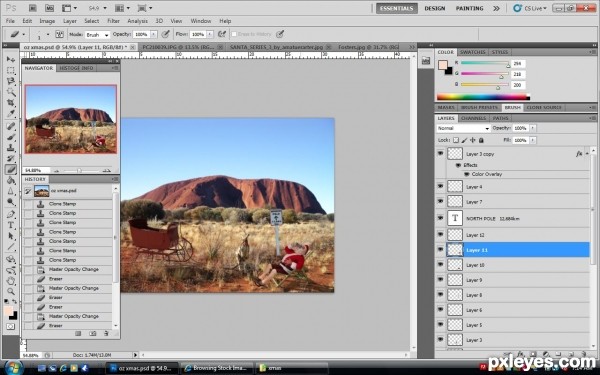The image size is (600, 375).
Task: Open the layer Fill slider arrow
Action: pos(533,140)
